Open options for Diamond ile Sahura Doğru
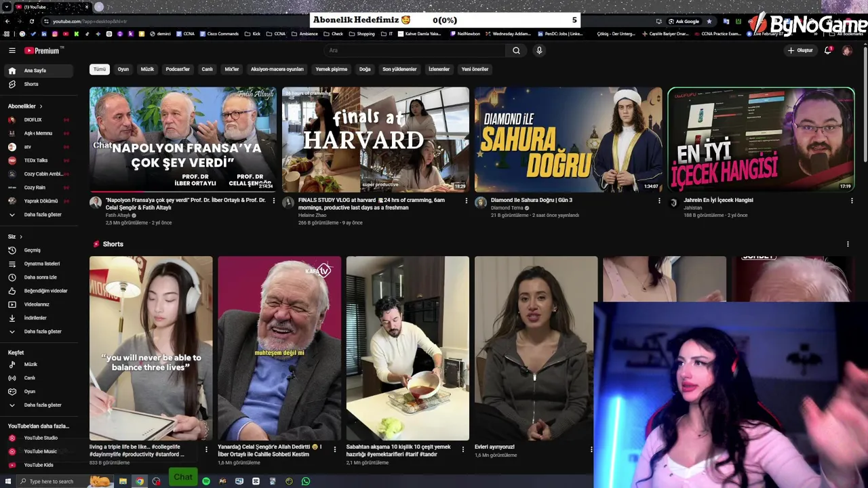The image size is (868, 488). [658, 201]
